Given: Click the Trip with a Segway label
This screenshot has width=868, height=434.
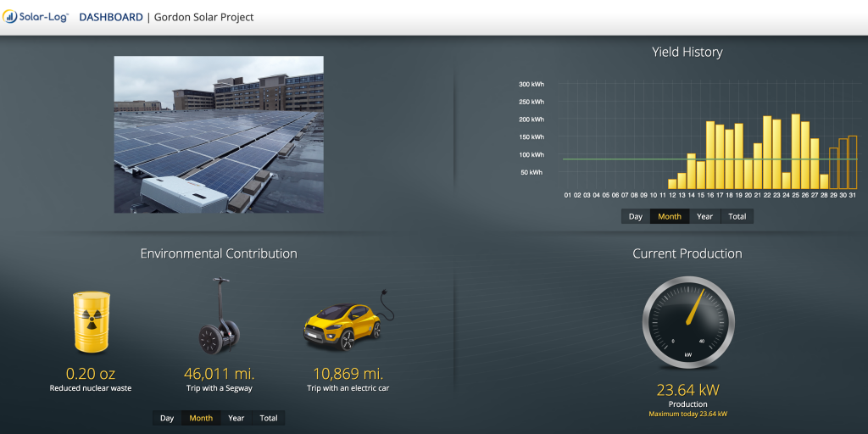Looking at the screenshot, I should [x=220, y=388].
